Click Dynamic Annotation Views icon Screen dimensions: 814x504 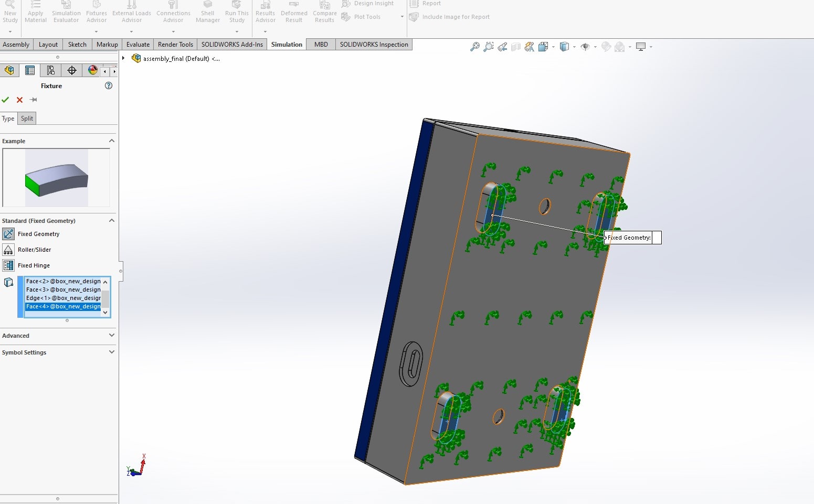tap(530, 47)
